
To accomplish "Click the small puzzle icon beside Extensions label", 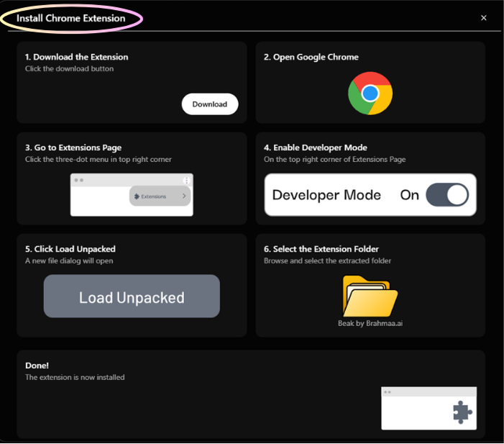I will (x=137, y=196).
